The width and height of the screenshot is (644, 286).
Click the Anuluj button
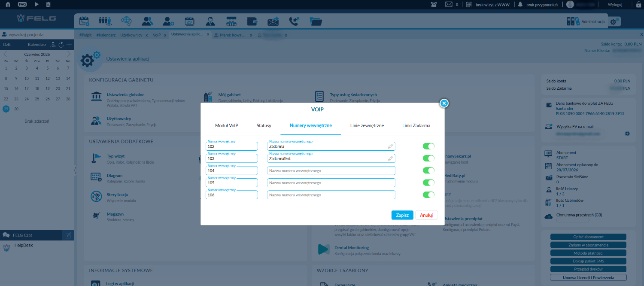click(426, 215)
